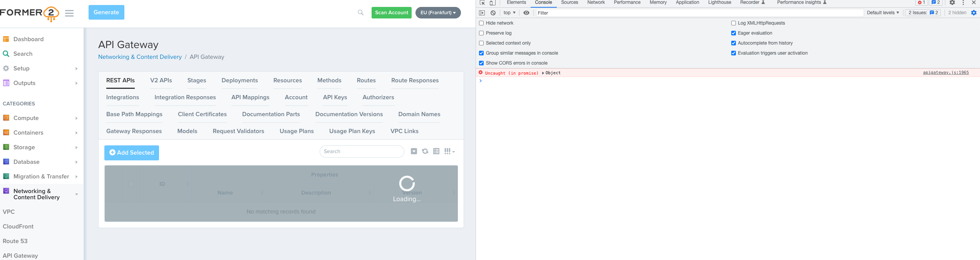Open DevTools settings gear icon
Screen dimensions: 980x260
(x=952, y=3)
